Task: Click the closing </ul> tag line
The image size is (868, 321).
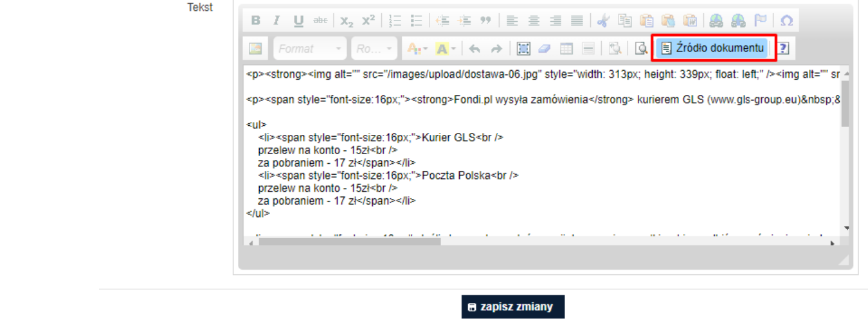Action: [x=258, y=213]
